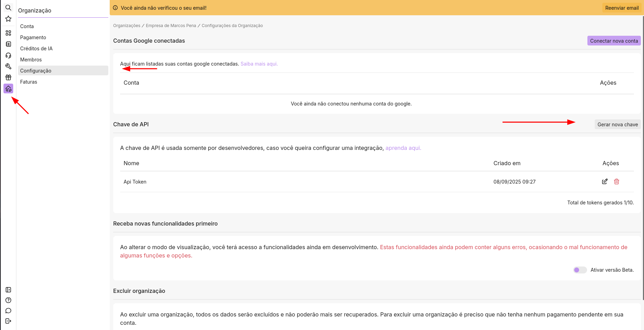Image resolution: width=644 pixels, height=330 pixels.
Task: Open the Conta menu item
Action: (x=63, y=26)
